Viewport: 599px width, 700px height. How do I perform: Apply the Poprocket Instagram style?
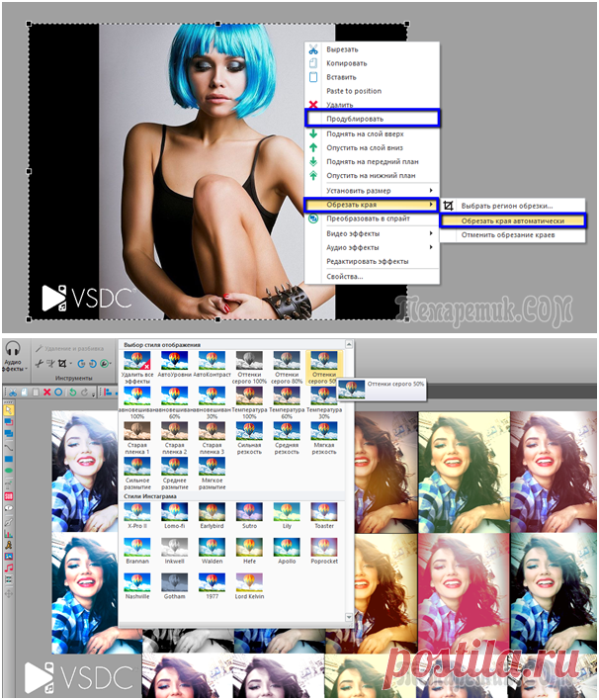[324, 551]
